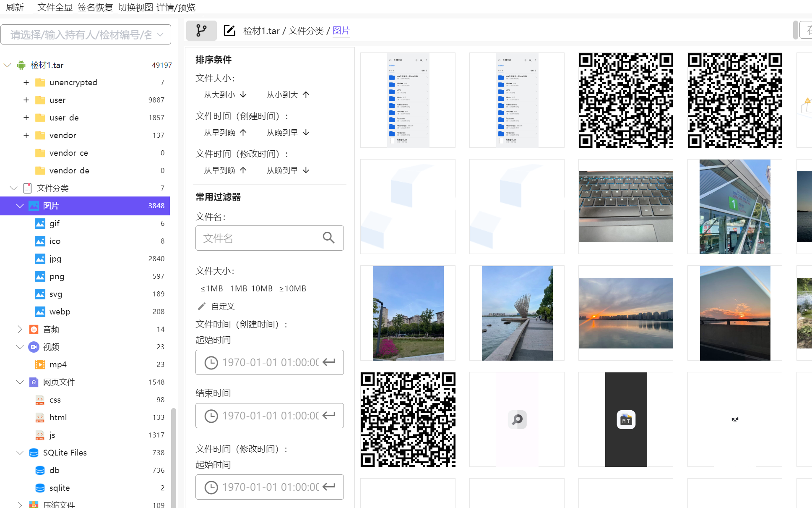This screenshot has width=812, height=508.
Task: Select the jpg tree item
Action: [85, 259]
